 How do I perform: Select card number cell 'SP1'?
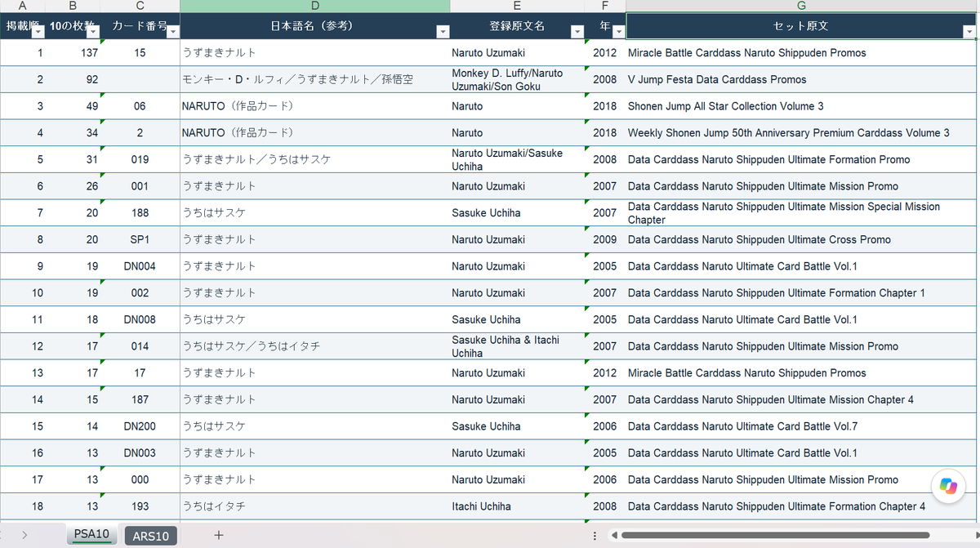(x=140, y=239)
